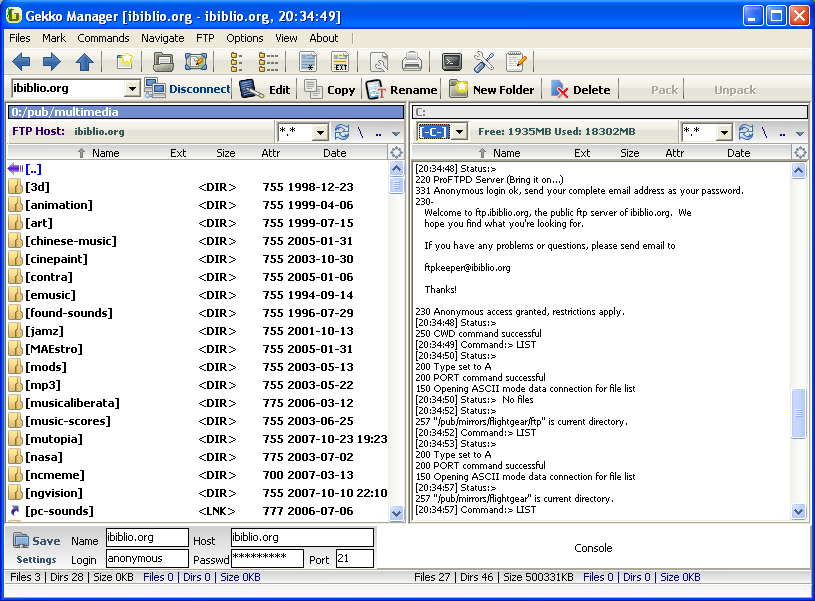
Task: Open the Commands menu
Action: pyautogui.click(x=103, y=38)
